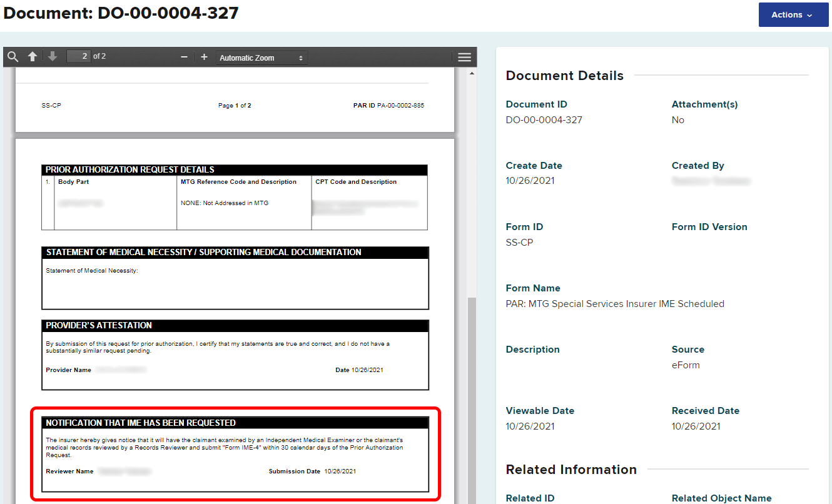Screen dimensions: 832x504
Task: Click the PAR ID PA-00-0002-885 text
Action: (388, 106)
